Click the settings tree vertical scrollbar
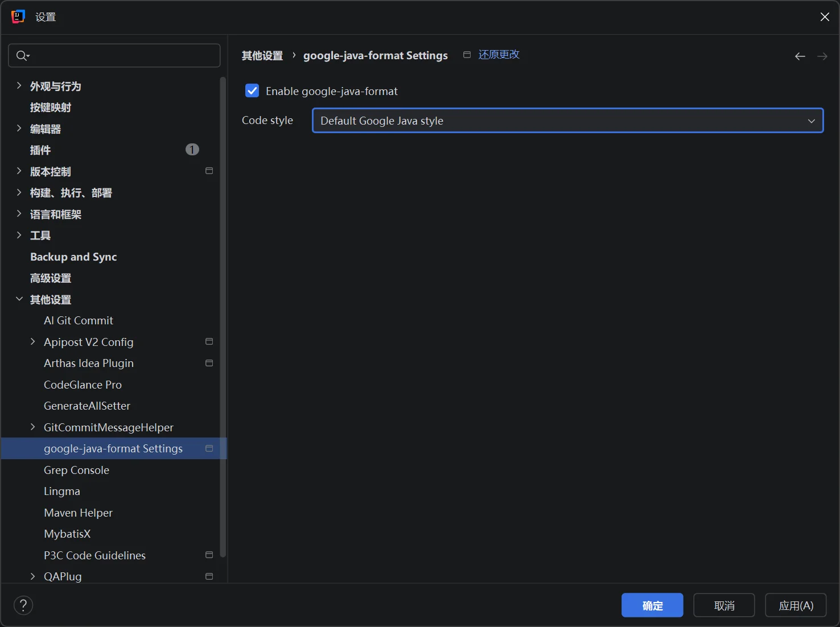 [223, 317]
